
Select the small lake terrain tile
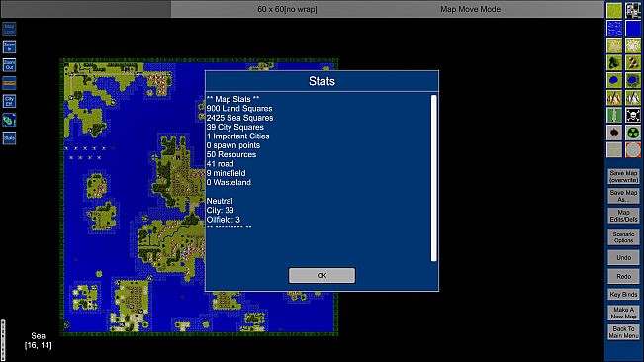click(614, 80)
